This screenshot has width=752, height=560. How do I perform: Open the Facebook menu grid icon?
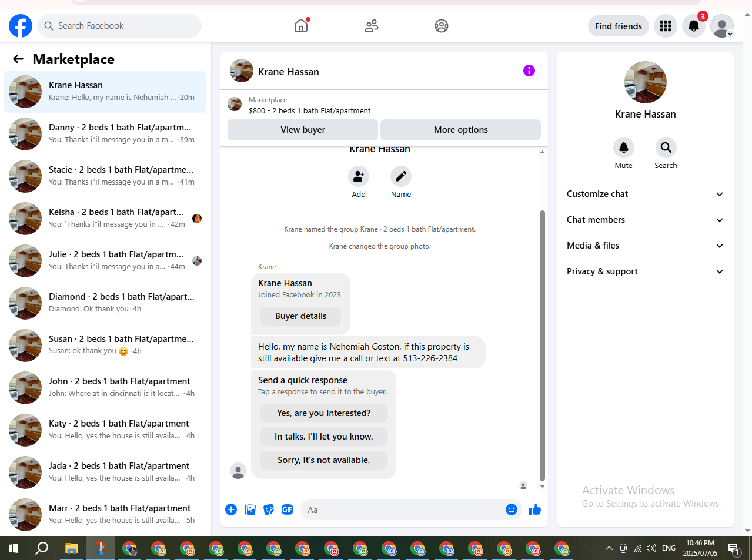666,26
